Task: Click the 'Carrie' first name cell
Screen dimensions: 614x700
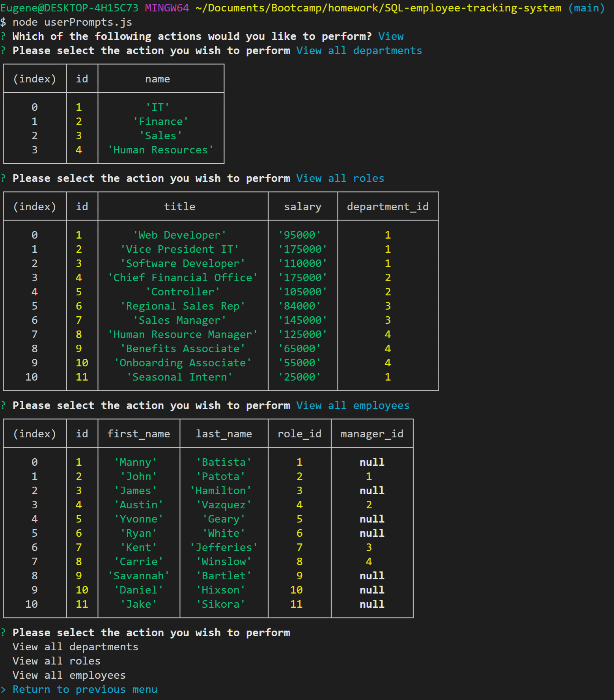Action: click(x=138, y=562)
